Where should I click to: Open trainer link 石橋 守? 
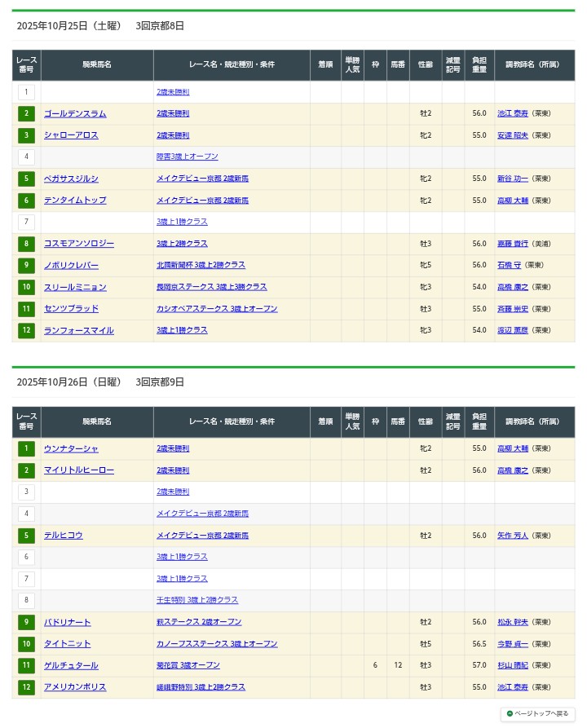(509, 265)
